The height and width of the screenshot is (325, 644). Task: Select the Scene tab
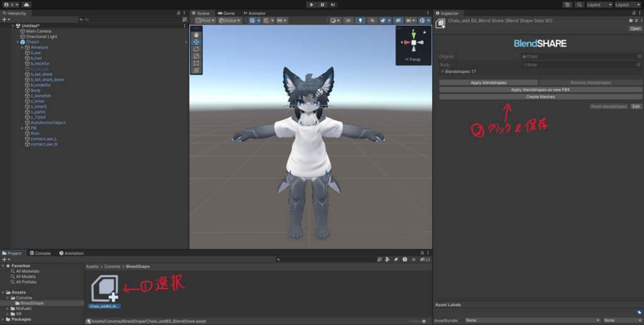tap(201, 13)
